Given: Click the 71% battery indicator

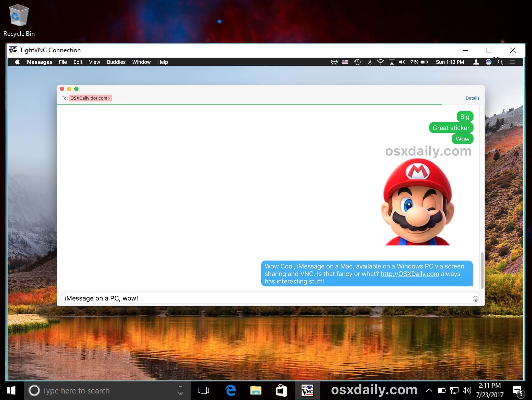Looking at the screenshot, I should pos(419,62).
